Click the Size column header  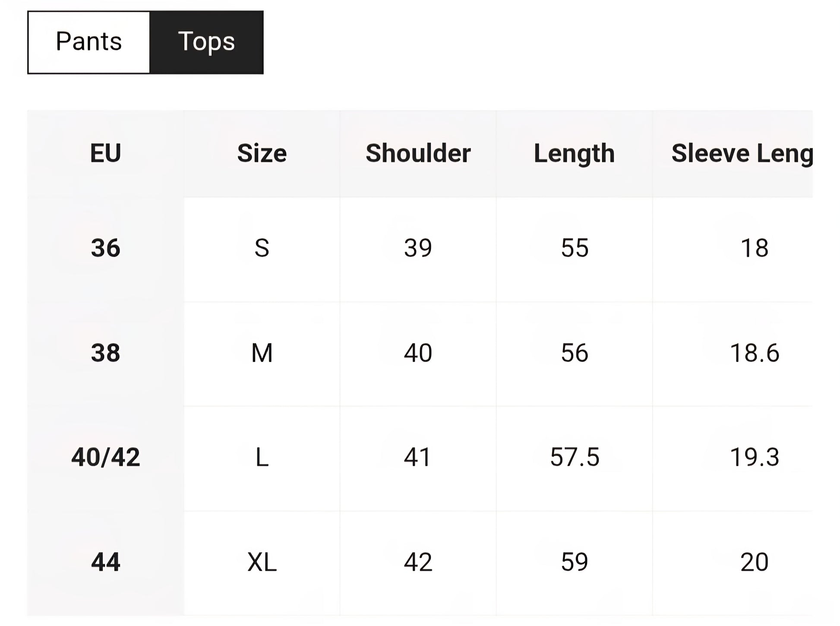point(262,153)
